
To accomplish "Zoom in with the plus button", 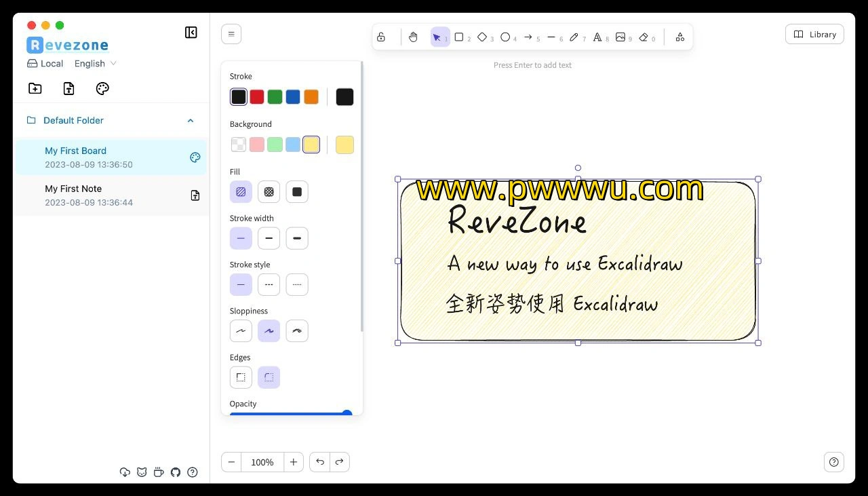I will (294, 462).
